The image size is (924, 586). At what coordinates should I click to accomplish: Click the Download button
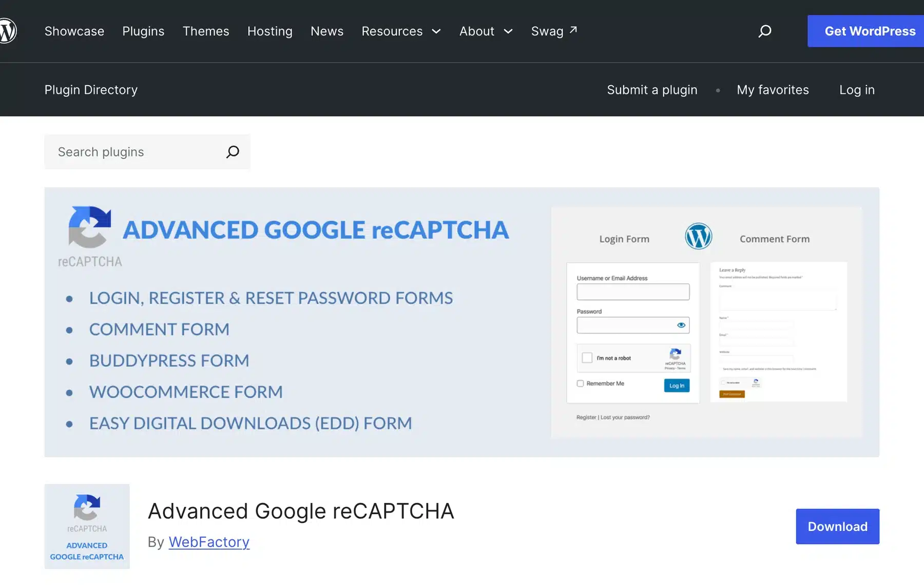[x=837, y=526]
